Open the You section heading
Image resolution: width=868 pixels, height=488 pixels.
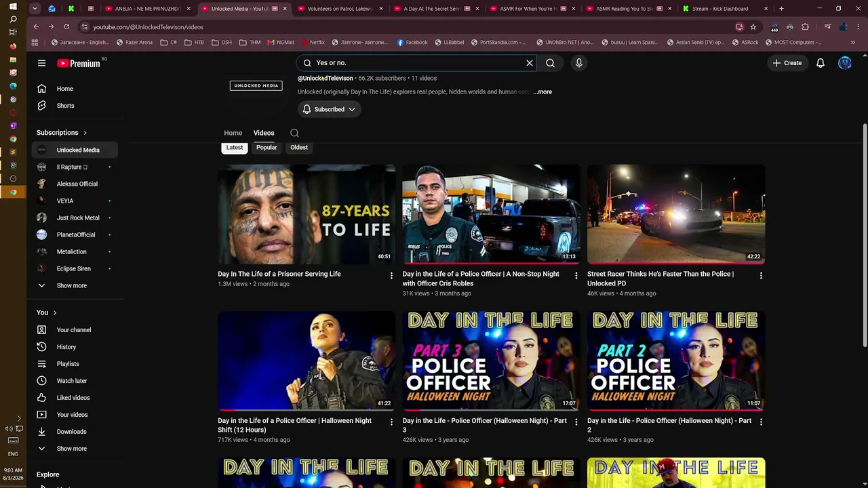pos(47,312)
